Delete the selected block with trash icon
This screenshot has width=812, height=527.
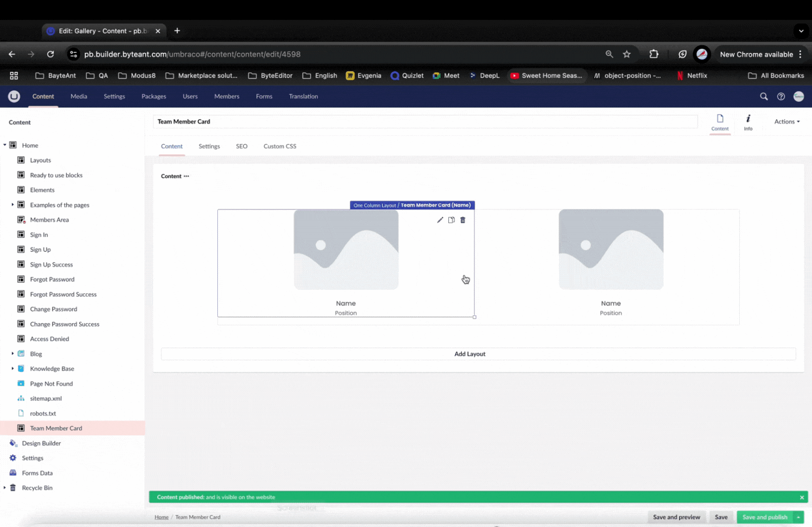tap(463, 220)
